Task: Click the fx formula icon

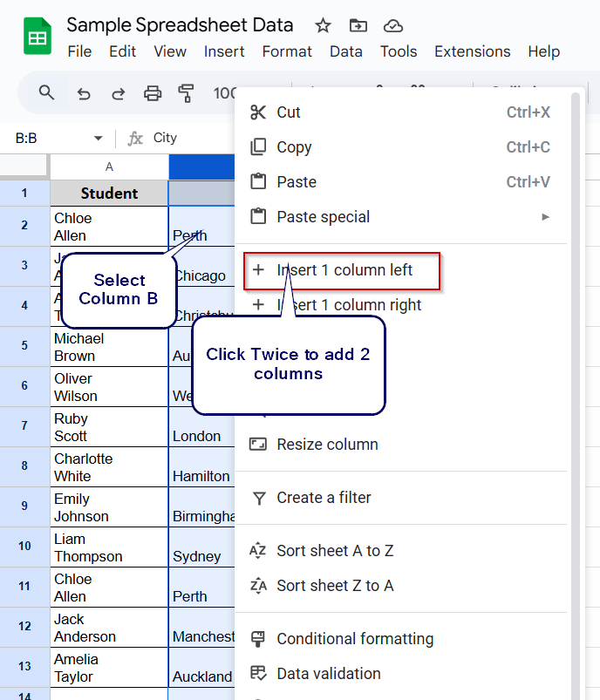Action: point(135,139)
